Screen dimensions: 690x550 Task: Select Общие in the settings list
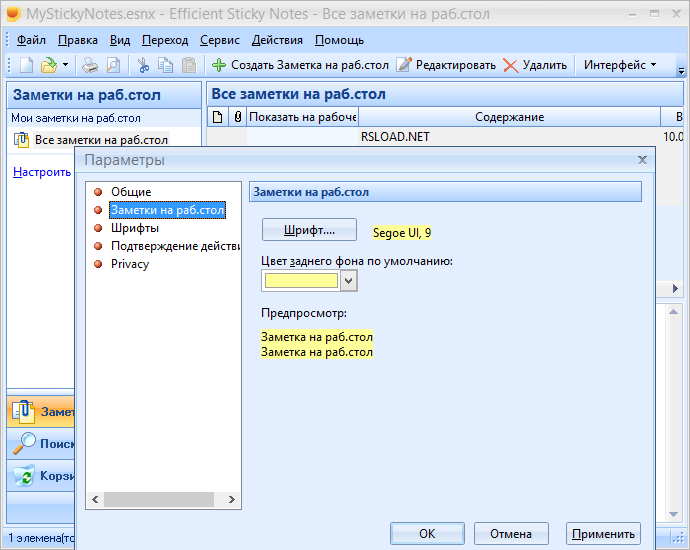tap(131, 192)
